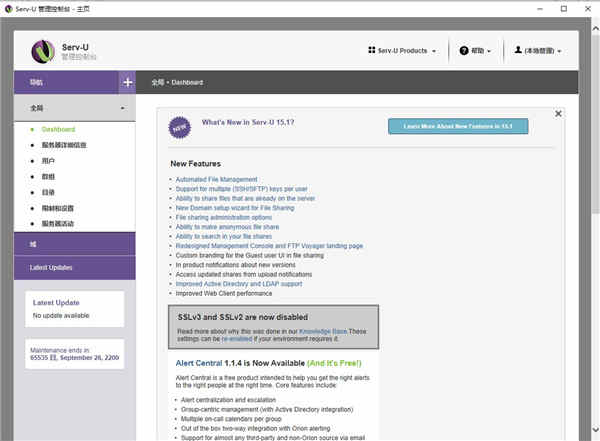Click the Serv-U logo icon
The width and height of the screenshot is (600, 441).
(x=43, y=51)
